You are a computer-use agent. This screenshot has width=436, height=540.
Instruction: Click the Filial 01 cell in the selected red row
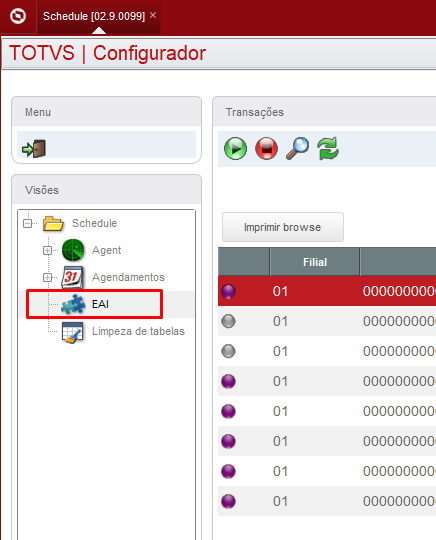[x=280, y=291]
